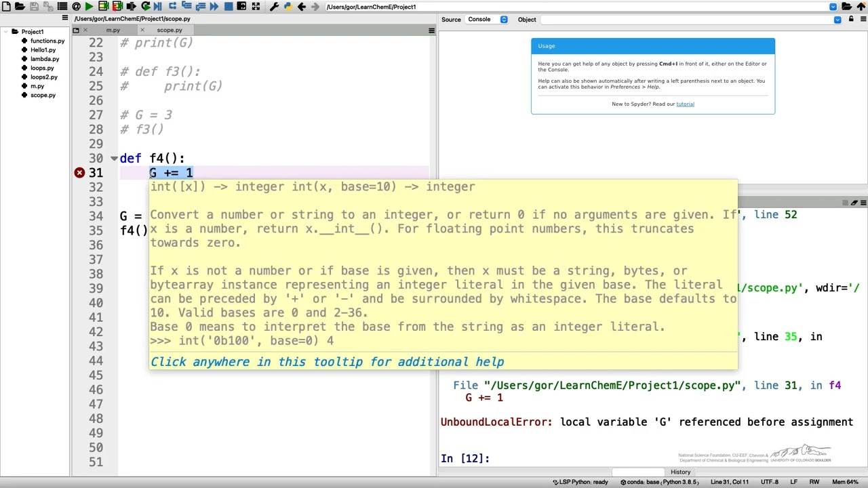Screen dimensions: 868x488
Task: Save all files
Action: coord(48,7)
